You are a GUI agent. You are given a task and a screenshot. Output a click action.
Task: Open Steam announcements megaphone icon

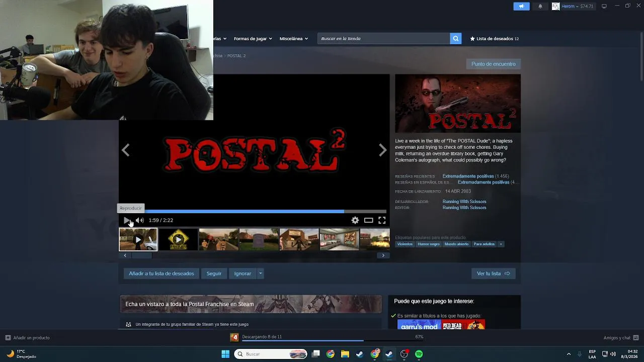coord(521,6)
